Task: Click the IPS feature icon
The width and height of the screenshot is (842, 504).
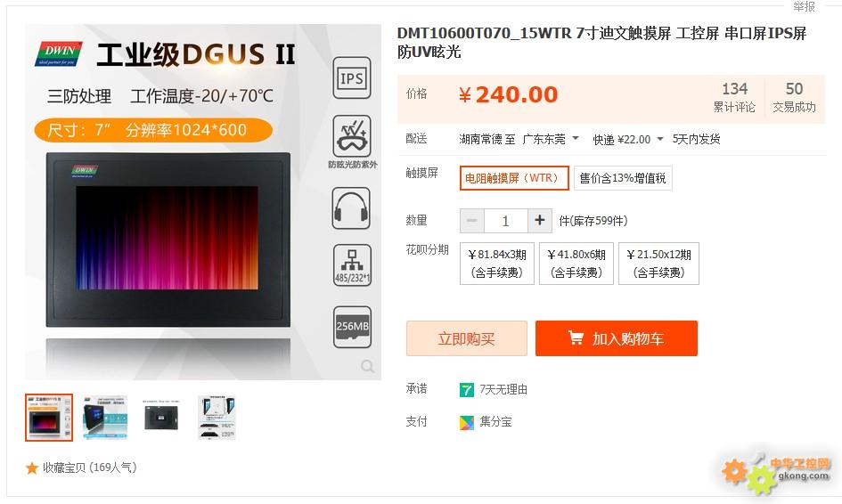Action: (x=352, y=78)
